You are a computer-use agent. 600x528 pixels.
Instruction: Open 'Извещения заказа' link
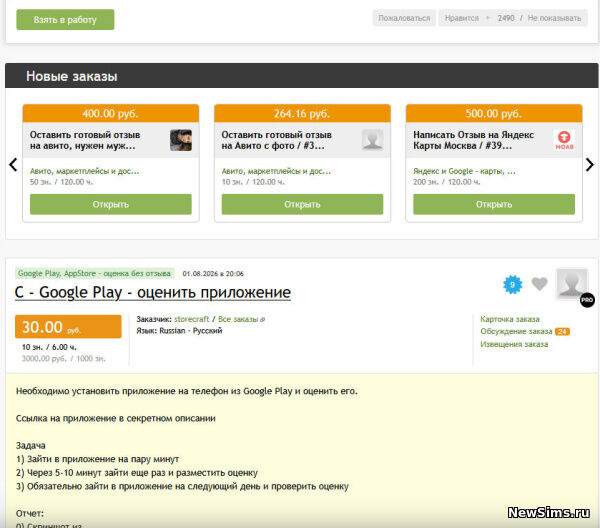[514, 344]
